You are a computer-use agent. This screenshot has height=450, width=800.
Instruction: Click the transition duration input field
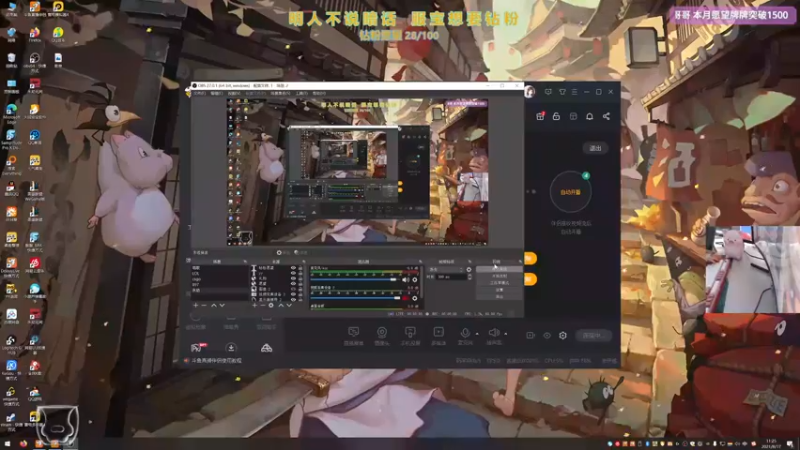click(451, 277)
